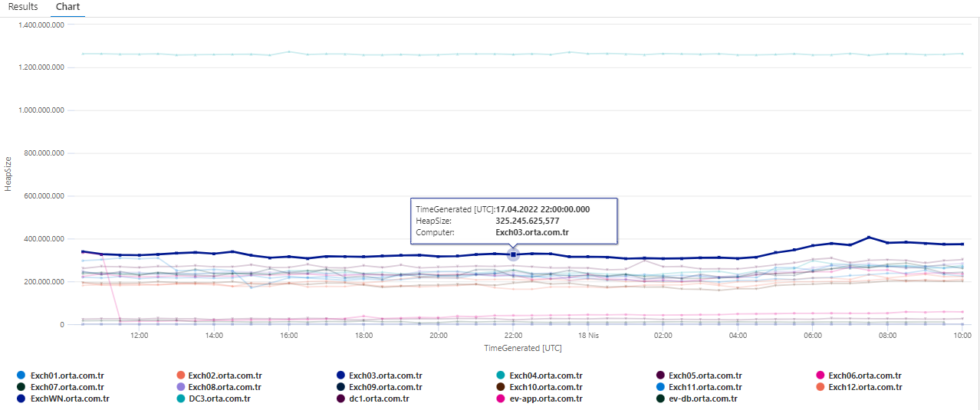Click the 325.245.625,577 HeapSize tooltip value
The height and width of the screenshot is (410, 980).
(527, 221)
